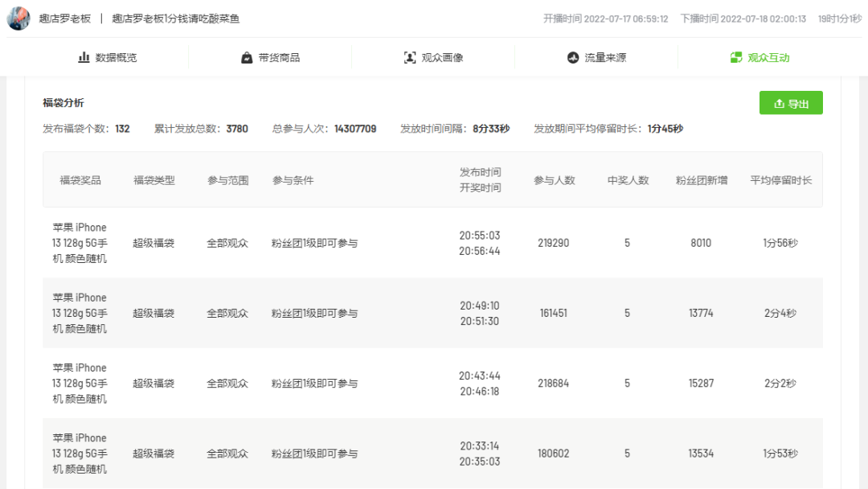Click the 开播时间 2022-07-17 06:59:12 text
The image size is (868, 489).
pyautogui.click(x=606, y=18)
